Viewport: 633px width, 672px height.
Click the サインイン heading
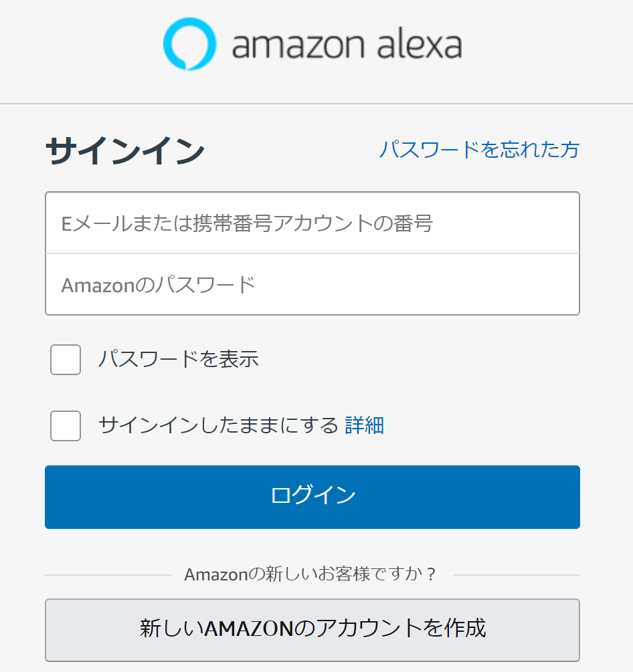pyautogui.click(x=125, y=150)
